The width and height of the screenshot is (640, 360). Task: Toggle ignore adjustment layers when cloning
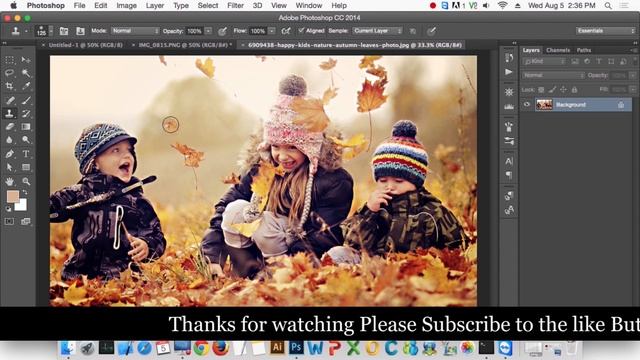coord(413,31)
